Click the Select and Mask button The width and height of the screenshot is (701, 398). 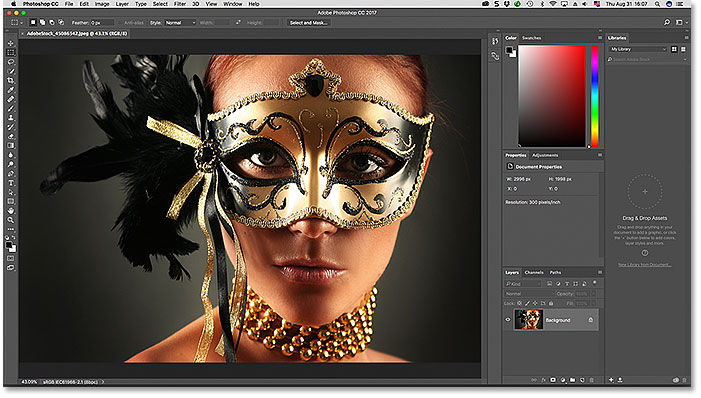(x=308, y=22)
